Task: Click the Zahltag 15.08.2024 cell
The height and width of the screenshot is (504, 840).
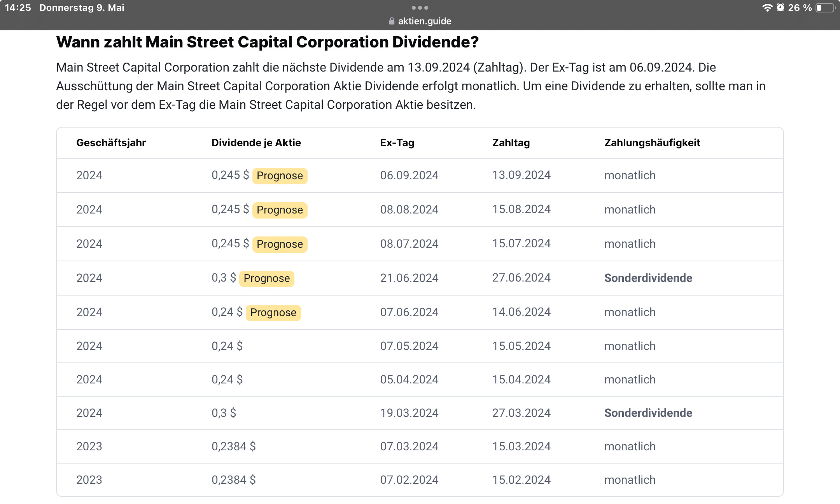Action: tap(521, 209)
